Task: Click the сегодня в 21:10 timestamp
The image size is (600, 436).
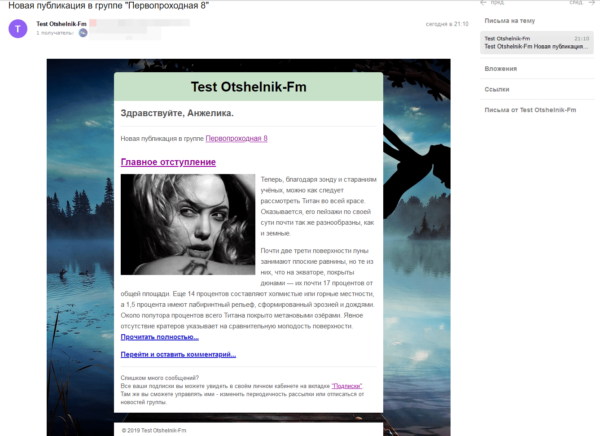Action: point(445,24)
